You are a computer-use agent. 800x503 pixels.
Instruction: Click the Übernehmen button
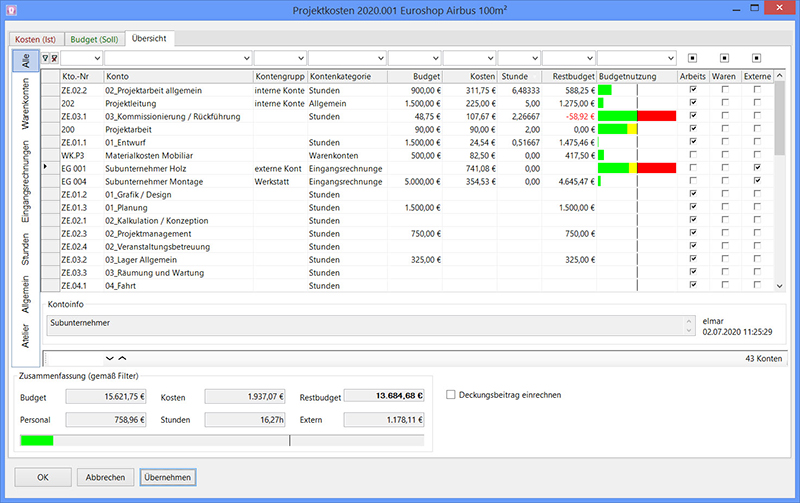point(167,477)
